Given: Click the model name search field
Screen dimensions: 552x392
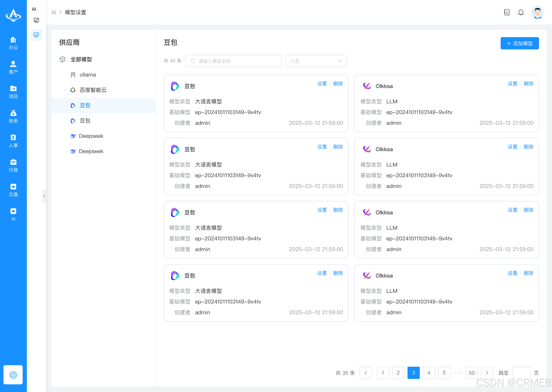Looking at the screenshot, I should click(x=233, y=61).
